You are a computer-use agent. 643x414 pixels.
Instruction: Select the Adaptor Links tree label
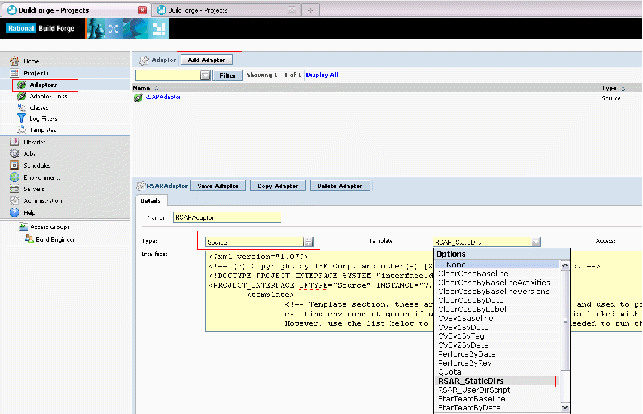coord(48,96)
